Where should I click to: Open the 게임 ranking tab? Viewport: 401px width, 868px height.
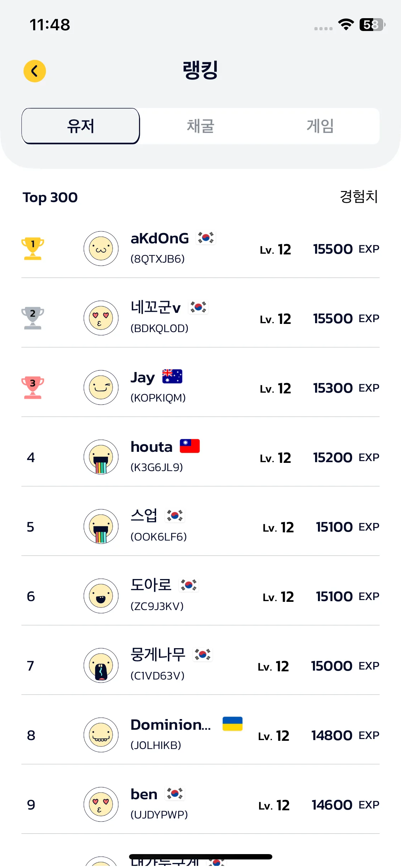pos(320,126)
